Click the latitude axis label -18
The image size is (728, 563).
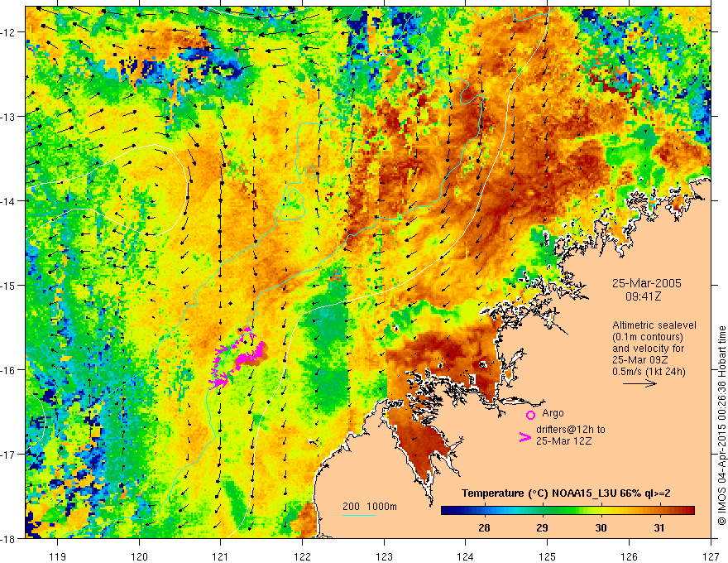[x=8, y=538]
